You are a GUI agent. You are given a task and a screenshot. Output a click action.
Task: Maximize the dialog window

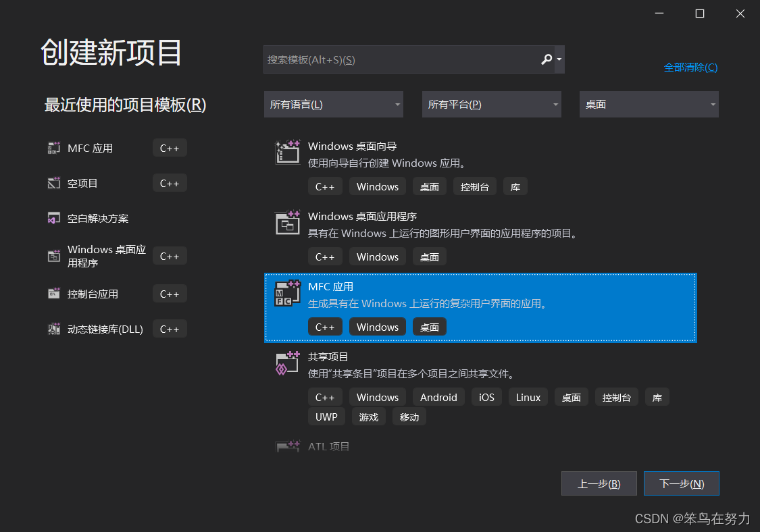point(699,14)
